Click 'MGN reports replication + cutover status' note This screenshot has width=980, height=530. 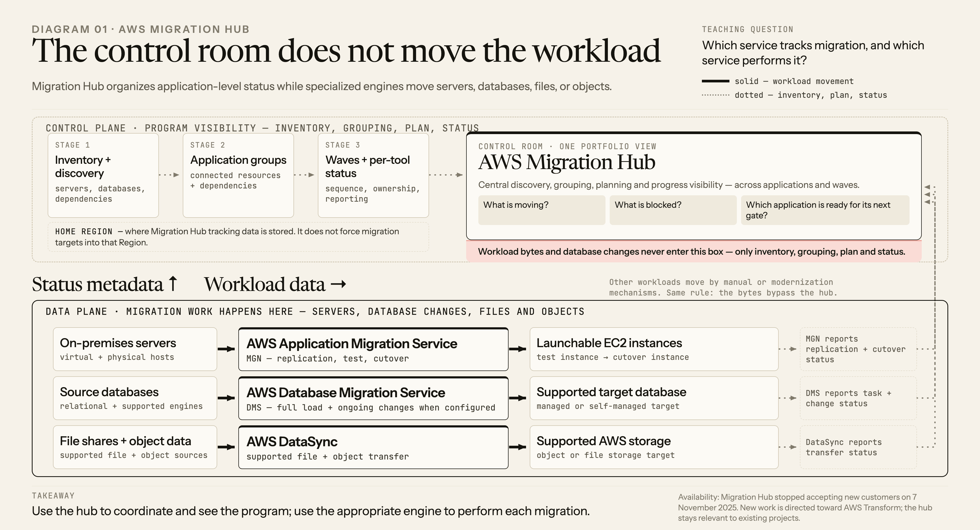[x=858, y=349]
